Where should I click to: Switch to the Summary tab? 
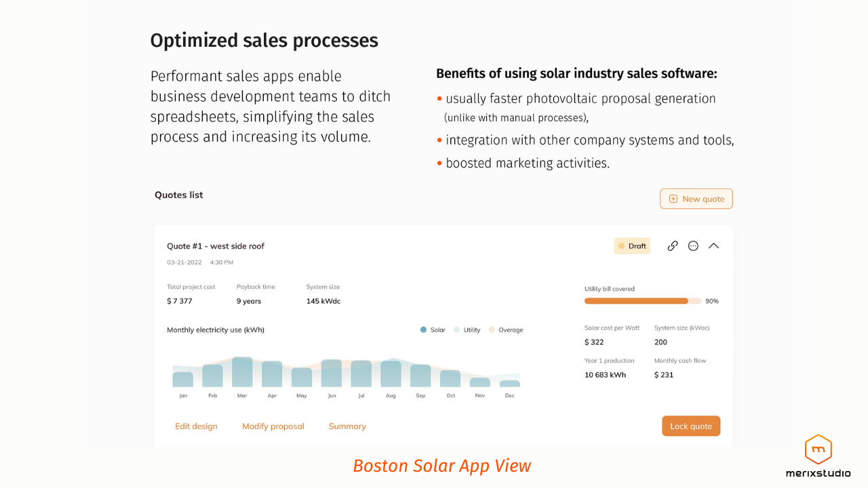click(347, 426)
